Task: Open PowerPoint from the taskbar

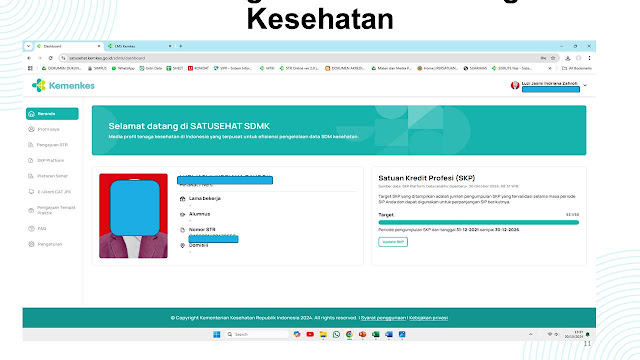Action: pos(362,334)
